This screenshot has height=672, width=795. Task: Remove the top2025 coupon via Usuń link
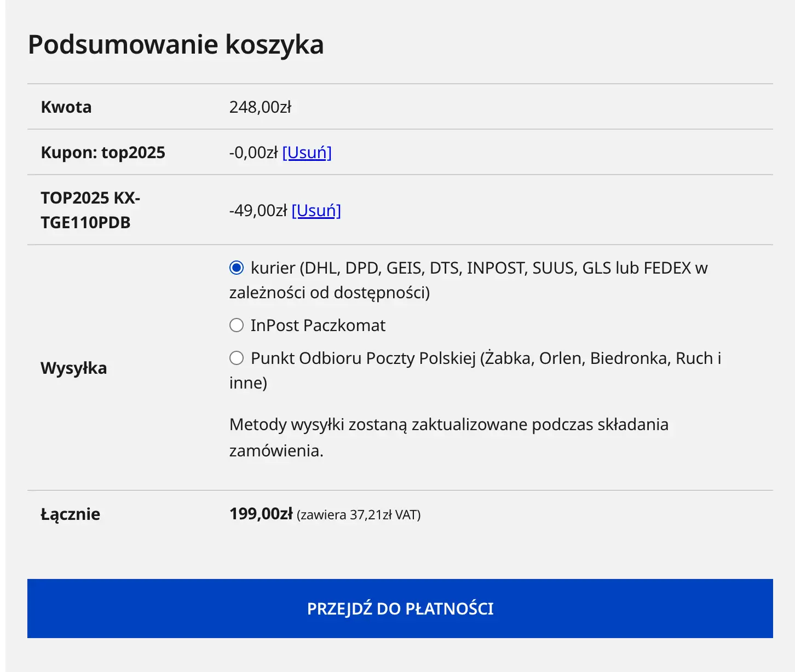click(307, 152)
